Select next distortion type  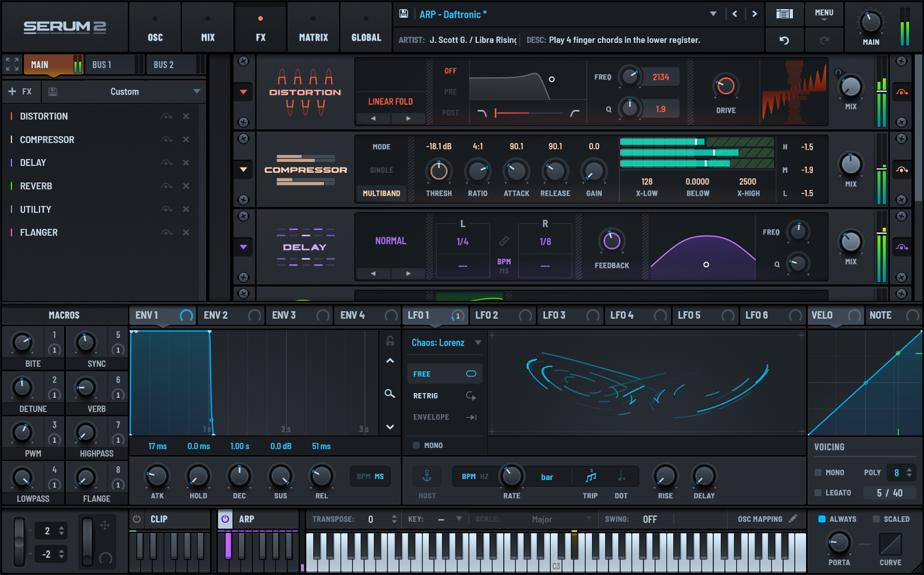click(x=408, y=118)
